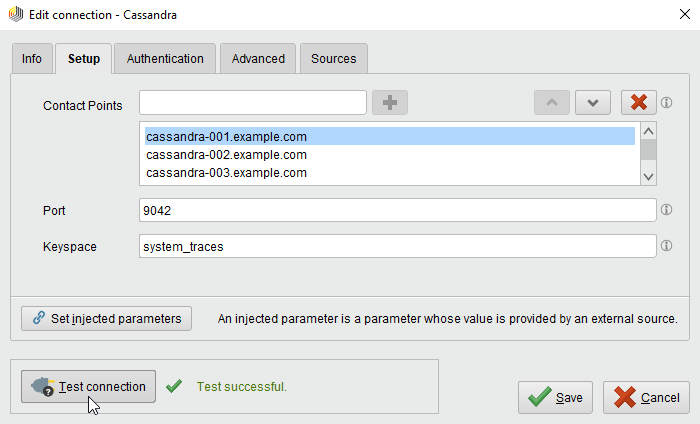The image size is (700, 424).
Task: Click info icon next to Keyspace field
Action: tap(666, 245)
